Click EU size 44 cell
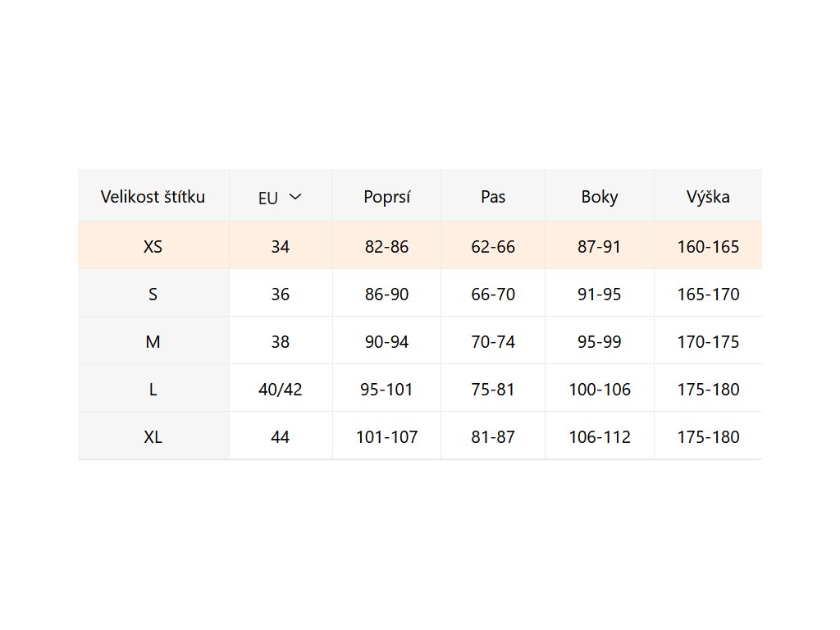Viewport: 840px width, 630px height. coord(281,436)
